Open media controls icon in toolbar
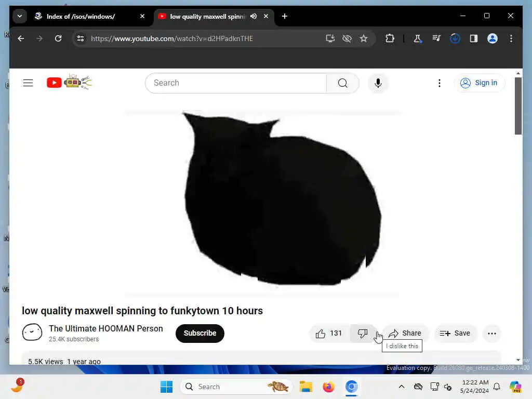This screenshot has width=532, height=399. click(436, 38)
